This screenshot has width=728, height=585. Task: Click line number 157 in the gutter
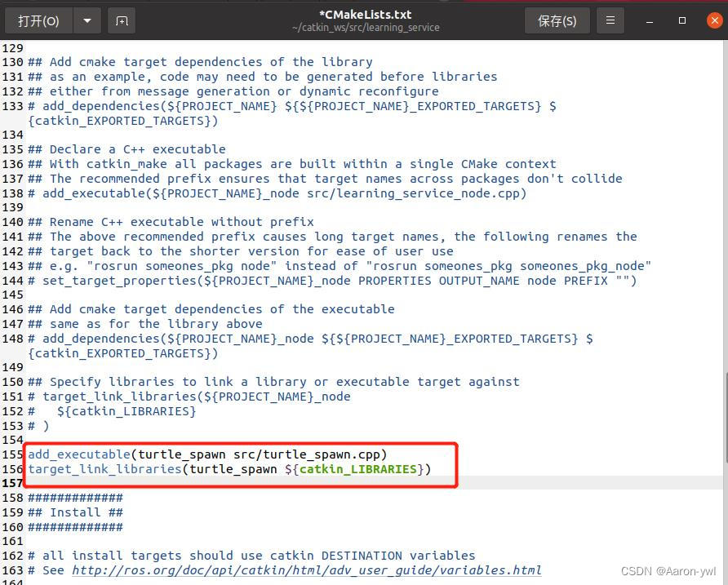[x=12, y=483]
